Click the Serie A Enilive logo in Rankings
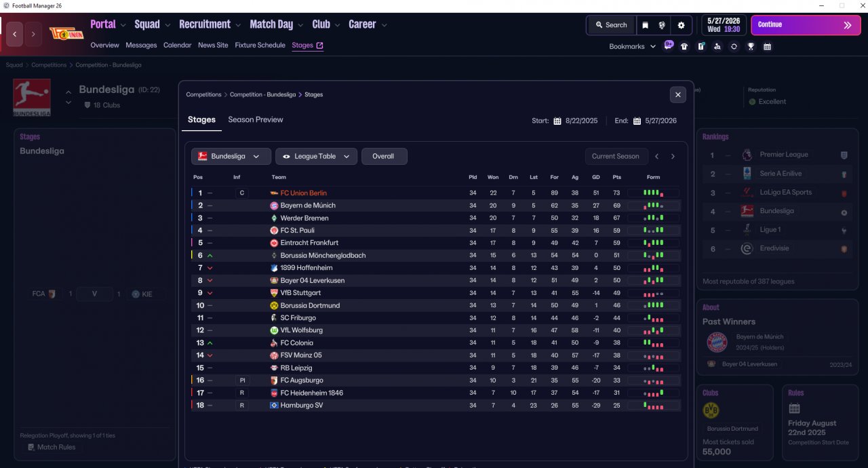868x468 pixels. pos(747,174)
